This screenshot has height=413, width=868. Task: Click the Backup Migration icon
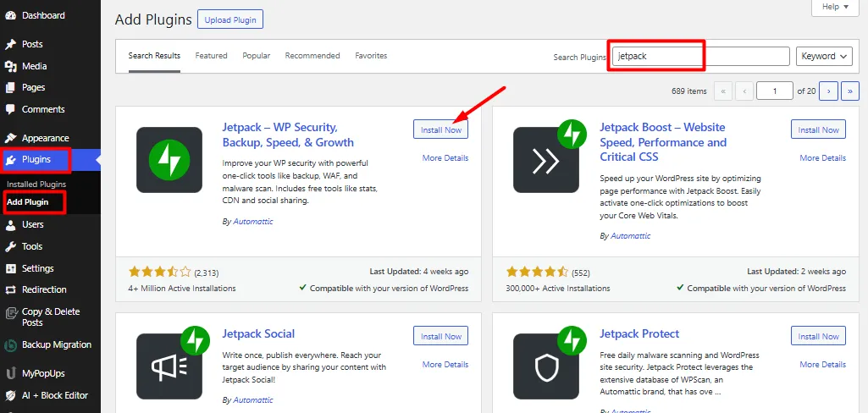(x=10, y=345)
